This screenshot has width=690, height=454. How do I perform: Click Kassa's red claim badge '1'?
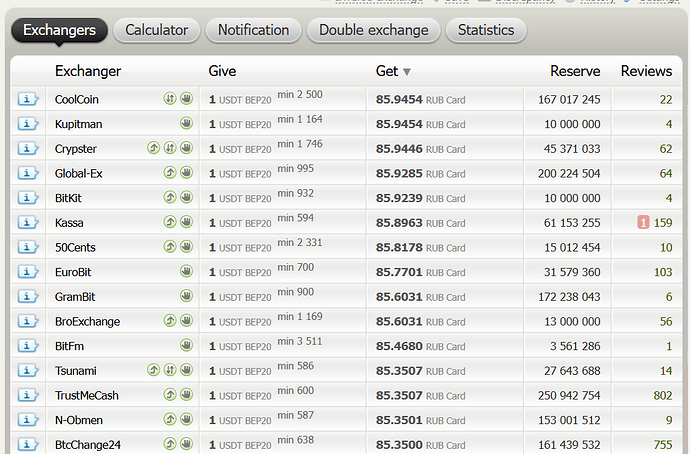click(643, 223)
